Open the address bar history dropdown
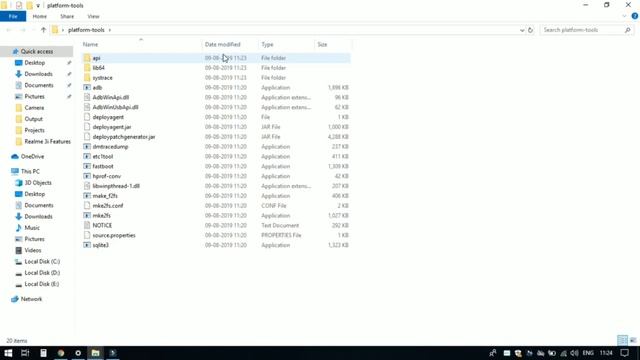640x360 pixels. point(522,30)
